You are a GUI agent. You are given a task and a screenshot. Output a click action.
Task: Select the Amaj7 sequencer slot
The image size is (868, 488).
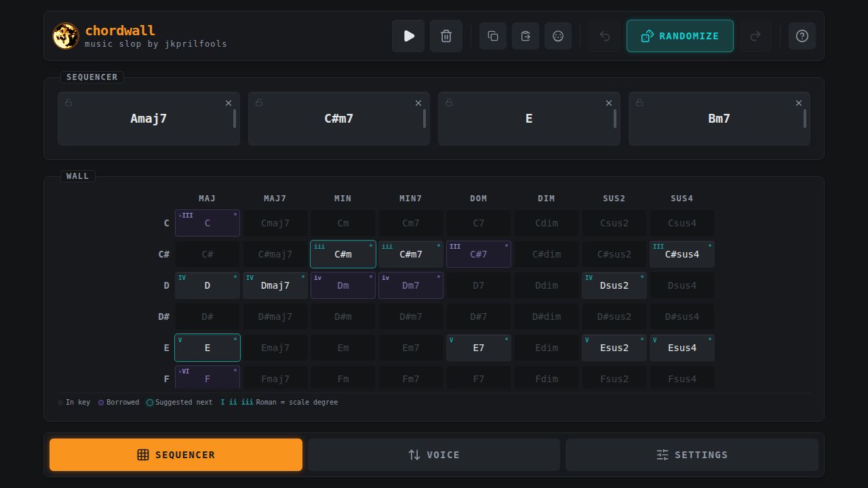(149, 119)
